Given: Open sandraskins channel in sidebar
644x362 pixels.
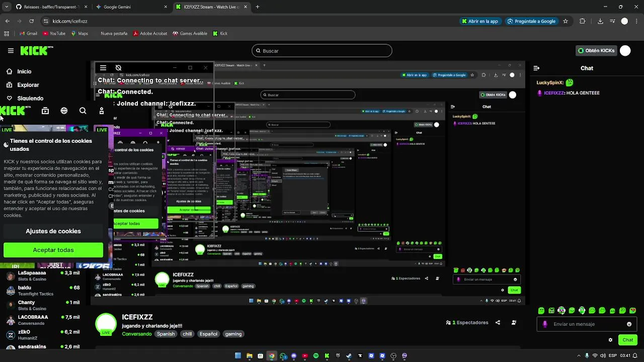Looking at the screenshot, I should pyautogui.click(x=43, y=347).
